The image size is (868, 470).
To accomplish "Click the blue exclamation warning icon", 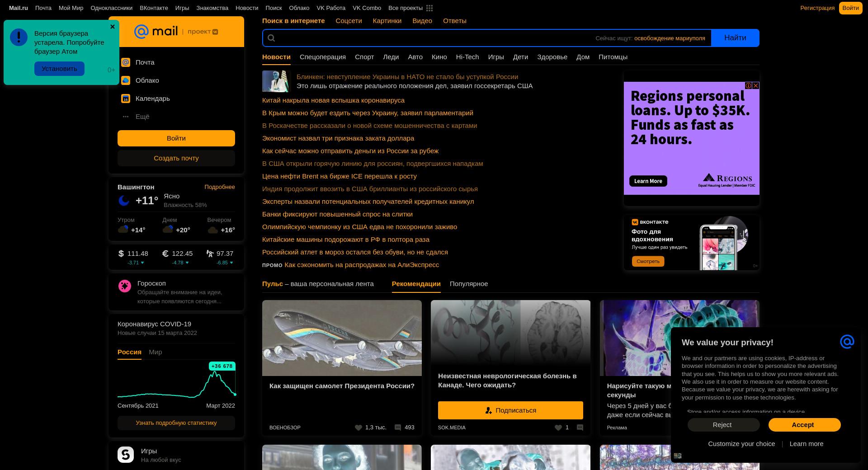I will 19,38.
